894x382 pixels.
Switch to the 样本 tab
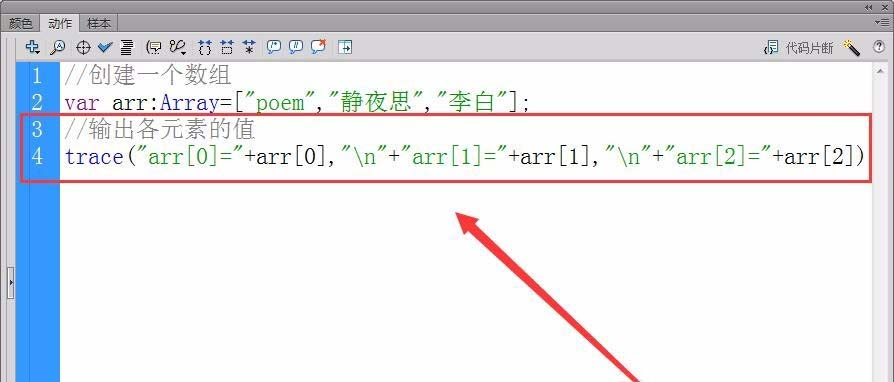99,23
